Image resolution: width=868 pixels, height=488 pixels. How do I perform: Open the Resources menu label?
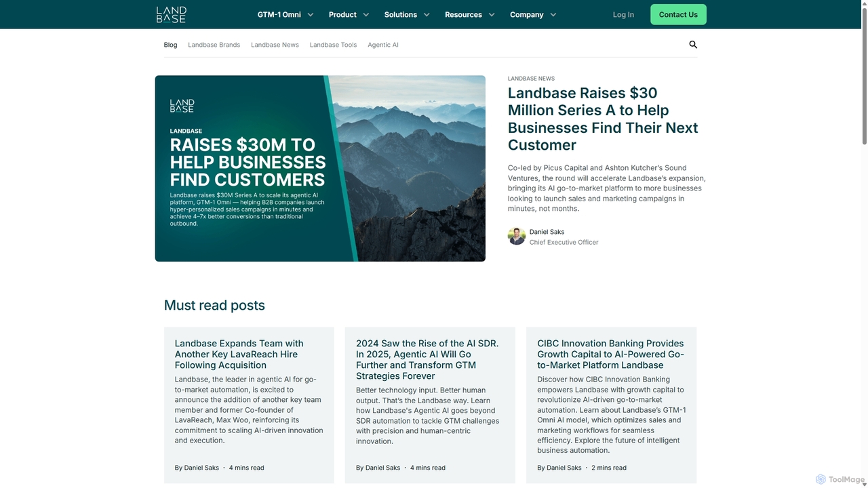pyautogui.click(x=463, y=14)
